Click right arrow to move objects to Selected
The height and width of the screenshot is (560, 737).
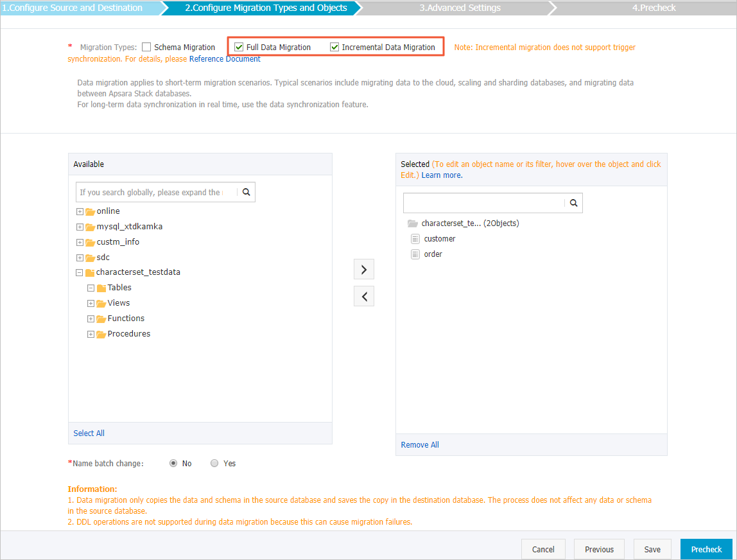coord(363,268)
